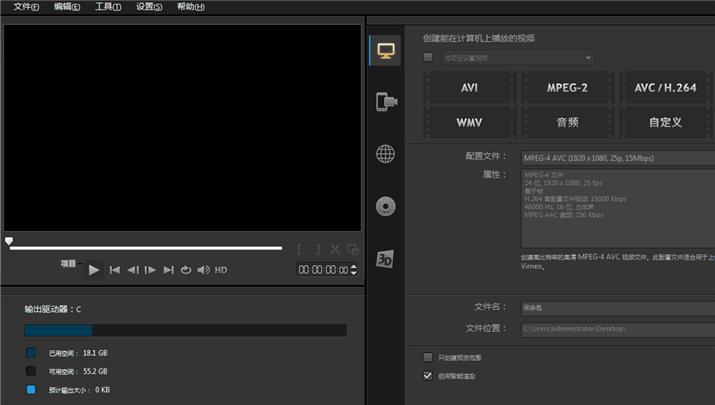The height and width of the screenshot is (405, 715).
Task: Play the project in preview
Action: click(93, 270)
